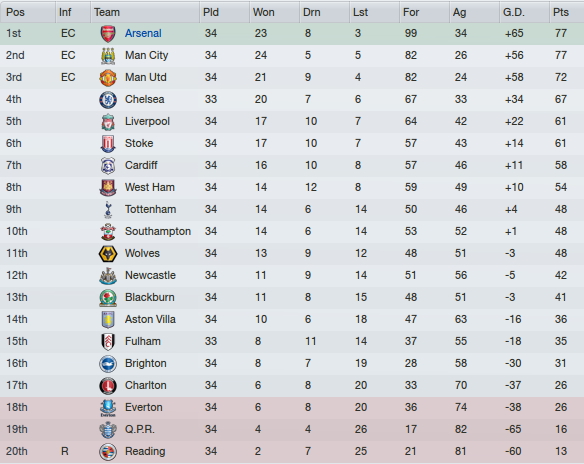The height and width of the screenshot is (464, 584).
Task: Select the Everton club badge
Action: 108,407
